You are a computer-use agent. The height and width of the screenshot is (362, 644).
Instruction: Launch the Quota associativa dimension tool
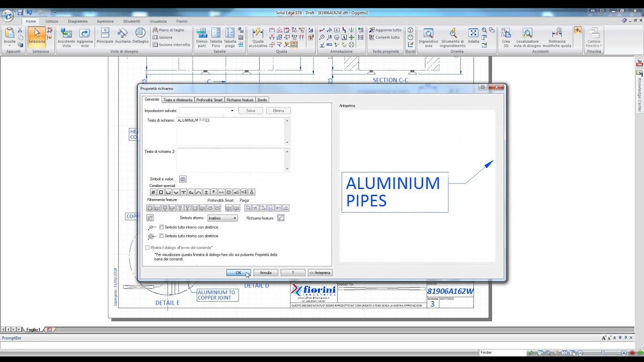(x=258, y=38)
